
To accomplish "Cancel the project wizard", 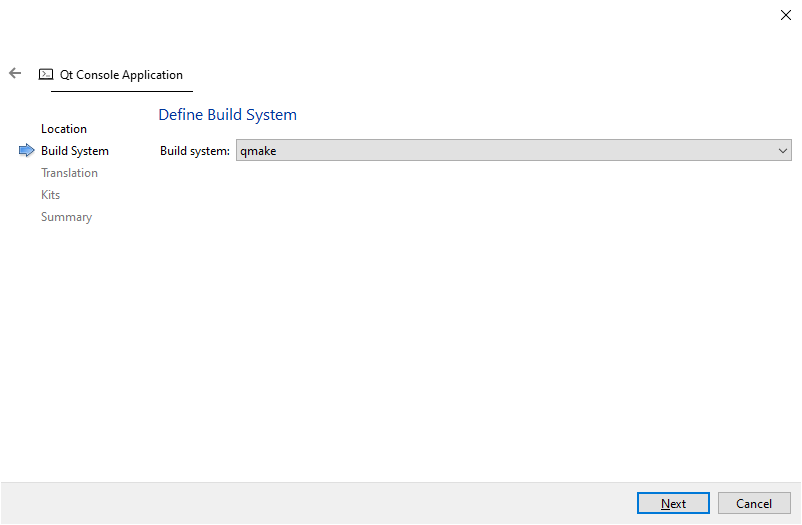I will pyautogui.click(x=754, y=504).
